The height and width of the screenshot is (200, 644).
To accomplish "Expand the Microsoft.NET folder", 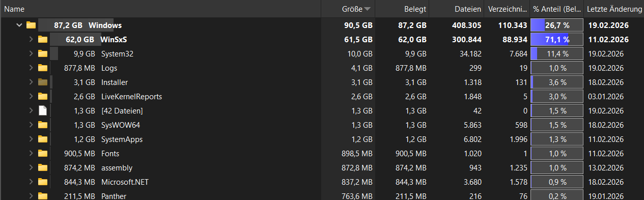I will (31, 182).
